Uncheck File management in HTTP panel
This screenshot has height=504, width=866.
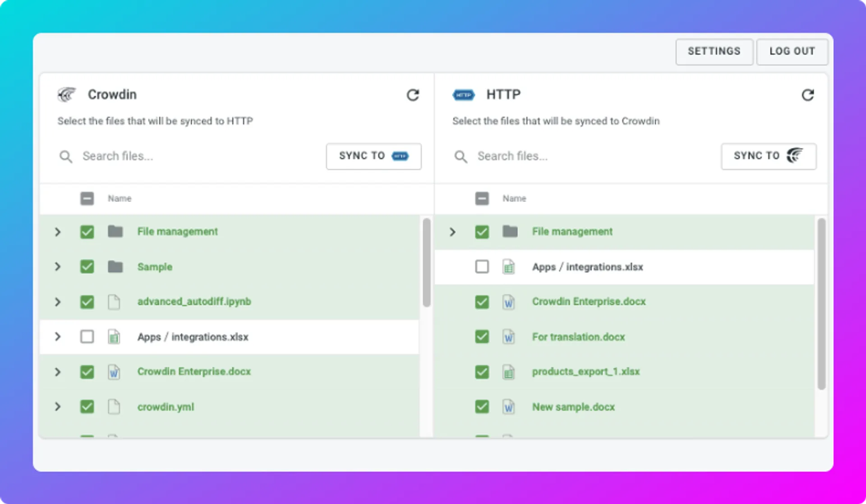[482, 232]
